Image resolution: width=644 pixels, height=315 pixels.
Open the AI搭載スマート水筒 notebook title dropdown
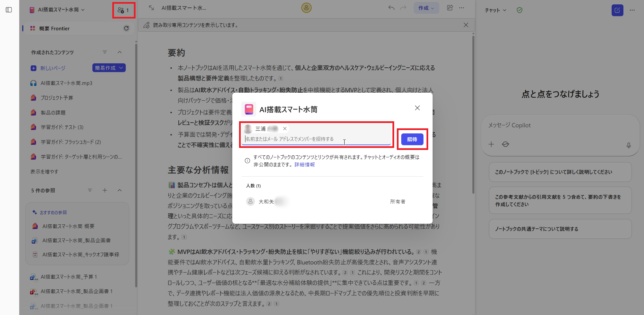point(83,10)
